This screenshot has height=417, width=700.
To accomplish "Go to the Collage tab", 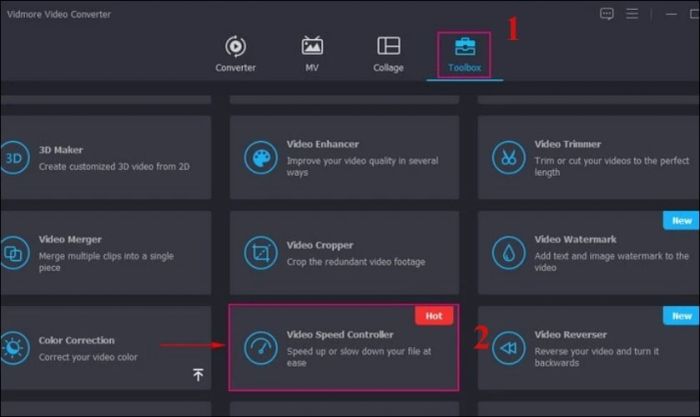I will tap(388, 54).
